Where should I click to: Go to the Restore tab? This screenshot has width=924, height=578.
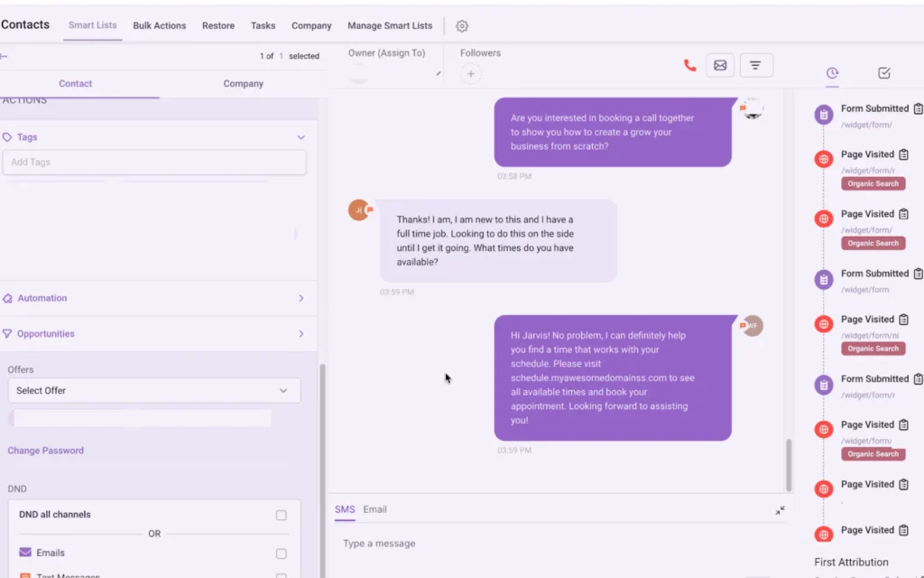click(218, 26)
